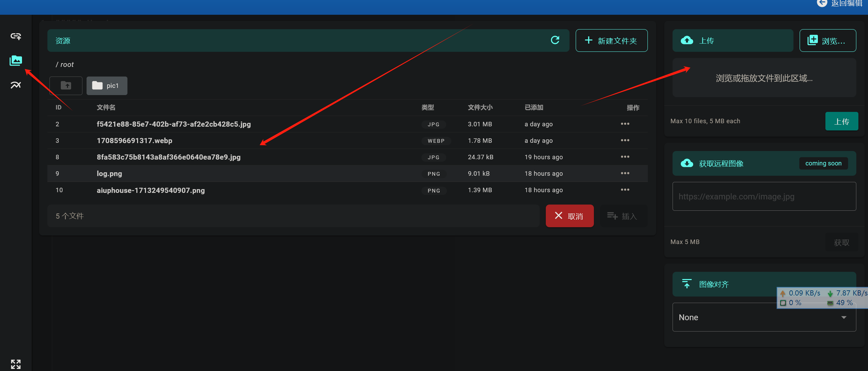Viewport: 868px width, 371px height.
Task: Select the row 8fa583c75b8143a8af366e0640ea78e9.jpg
Action: 168,157
